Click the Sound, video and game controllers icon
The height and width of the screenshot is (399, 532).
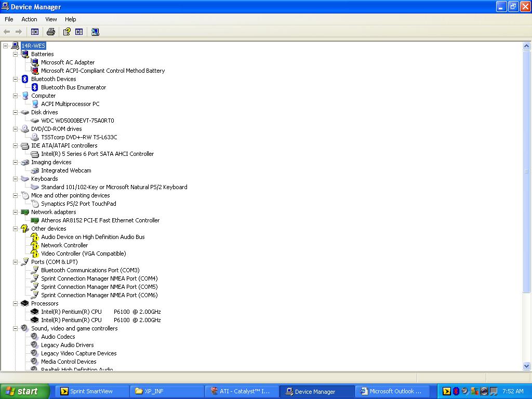point(25,328)
